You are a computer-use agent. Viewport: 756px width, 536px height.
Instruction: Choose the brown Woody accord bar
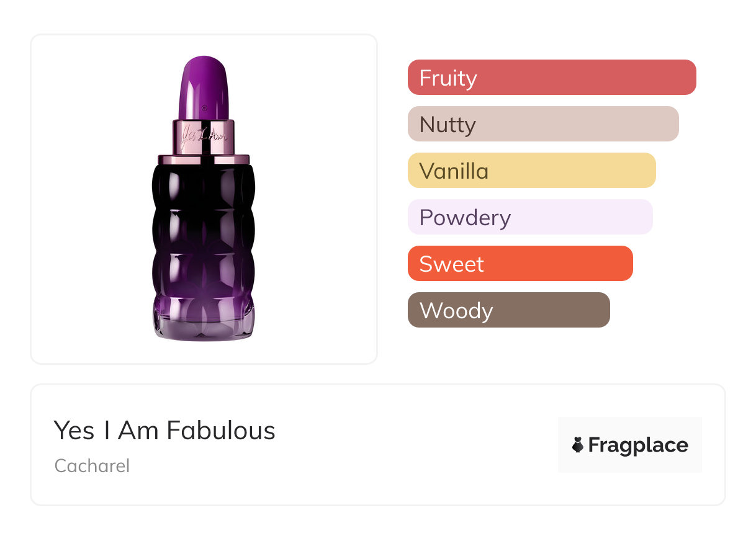508,310
